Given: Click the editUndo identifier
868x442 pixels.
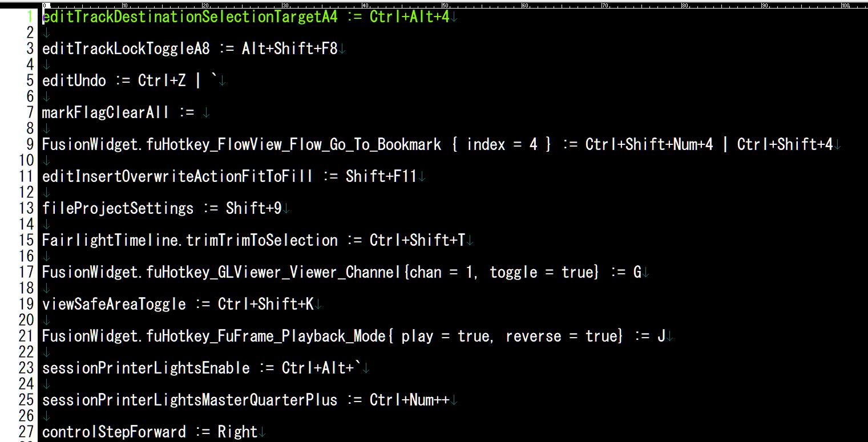Looking at the screenshot, I should point(74,80).
